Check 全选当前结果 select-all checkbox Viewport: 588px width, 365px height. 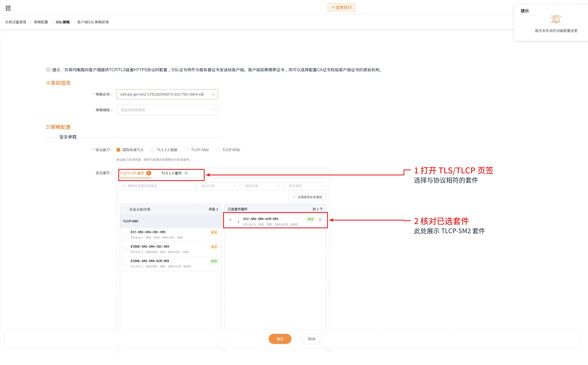coord(125,209)
